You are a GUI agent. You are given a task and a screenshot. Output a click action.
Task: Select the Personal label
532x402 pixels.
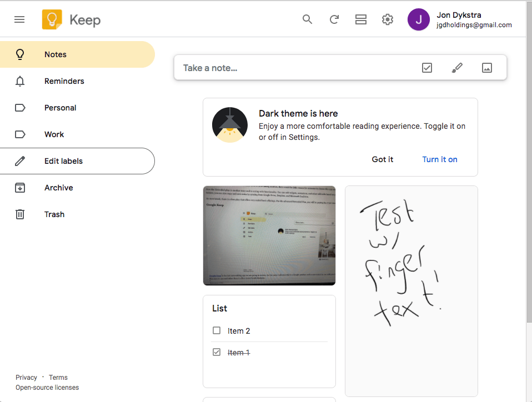(x=60, y=107)
